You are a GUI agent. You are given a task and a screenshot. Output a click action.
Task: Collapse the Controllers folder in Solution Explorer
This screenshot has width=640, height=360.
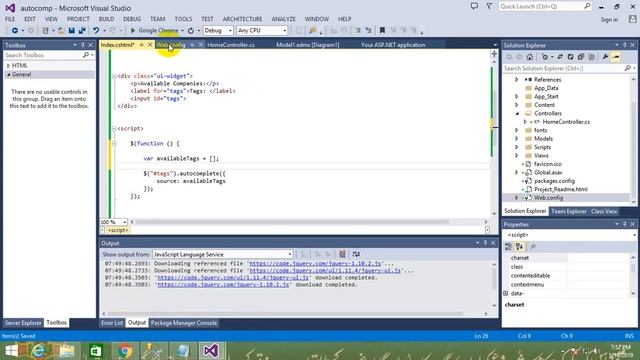517,113
